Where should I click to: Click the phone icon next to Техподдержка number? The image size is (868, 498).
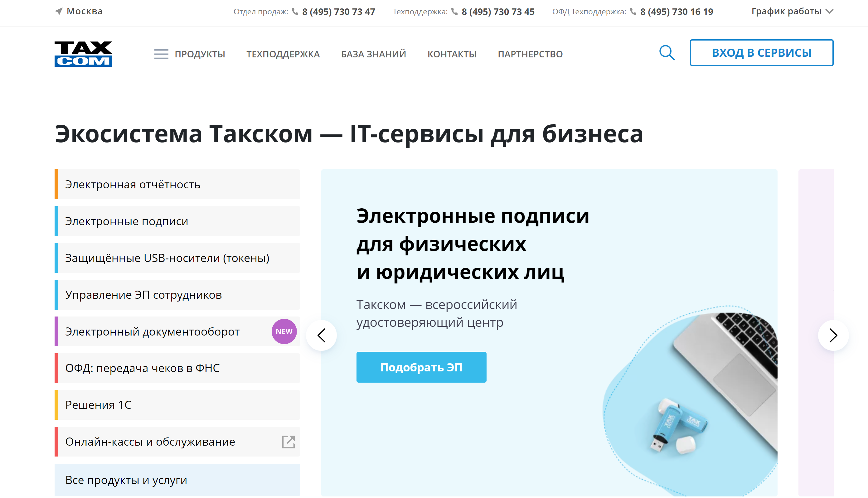(454, 12)
